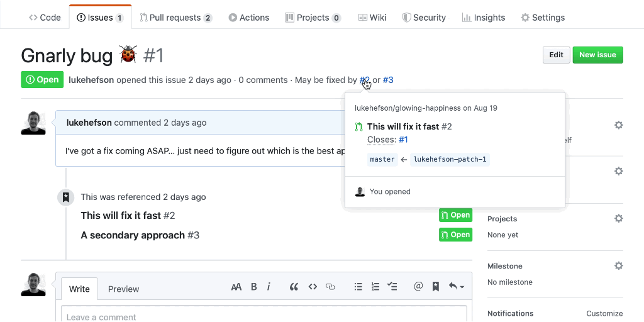Edit Milestone with gear icon
The width and height of the screenshot is (644, 322).
coord(619,266)
